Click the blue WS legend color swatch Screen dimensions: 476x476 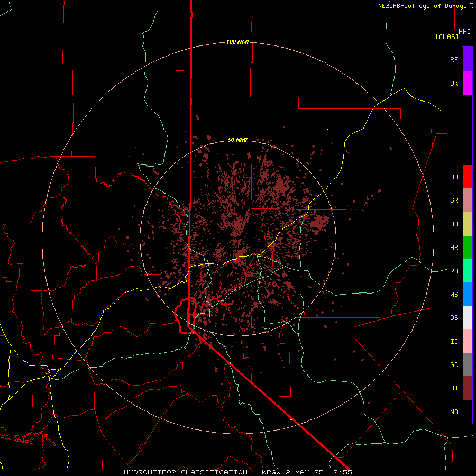point(467,294)
